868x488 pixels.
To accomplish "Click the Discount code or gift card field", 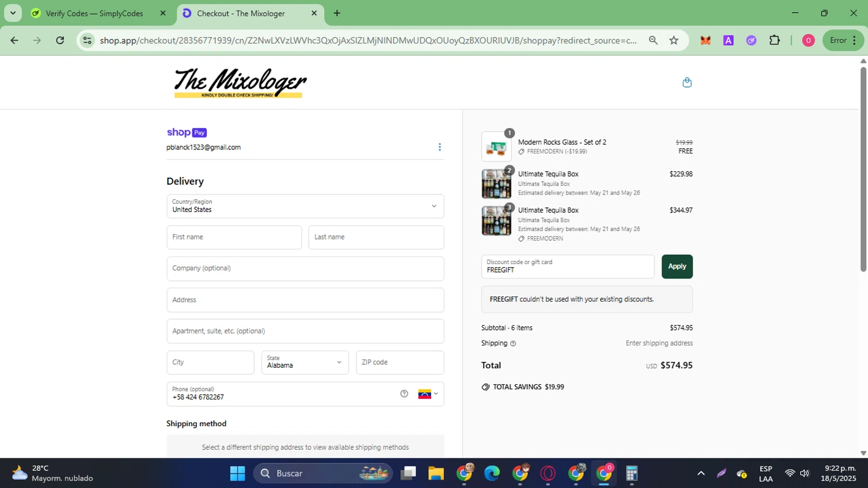I will [x=568, y=266].
